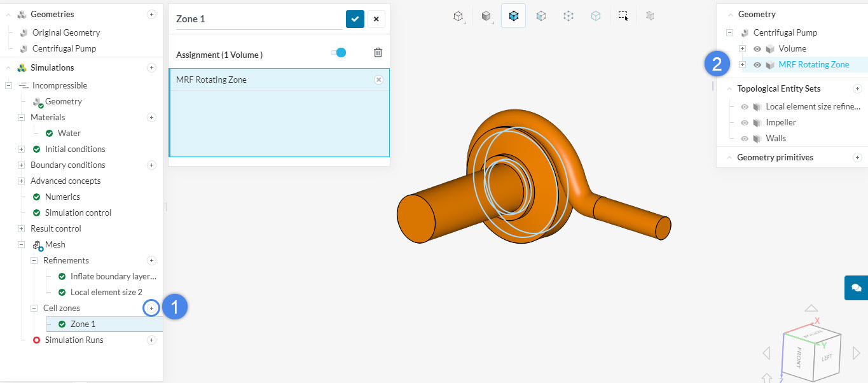
Task: Open the Numerics settings
Action: pos(62,197)
